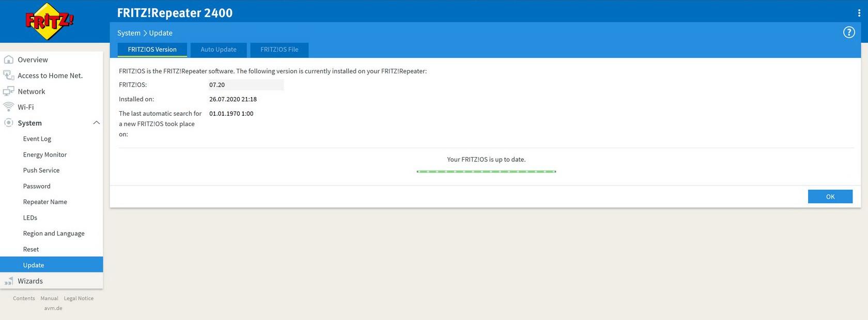Open the three-dot options menu
The image size is (868, 320).
coord(859,13)
